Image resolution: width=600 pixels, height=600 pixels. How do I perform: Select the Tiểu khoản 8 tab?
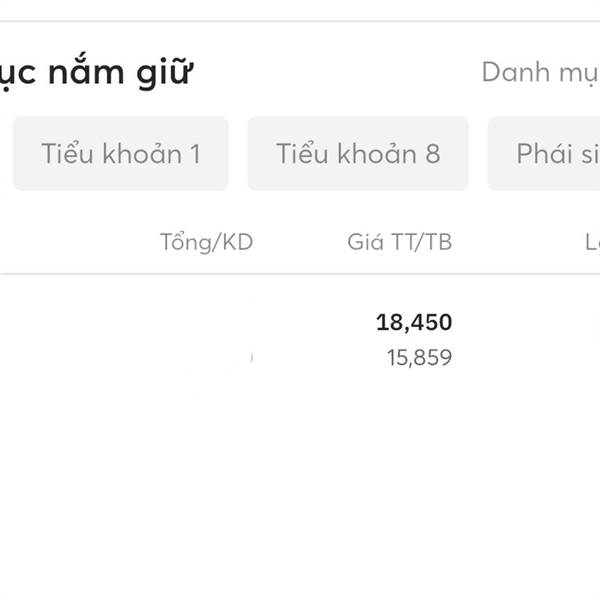pos(357,153)
